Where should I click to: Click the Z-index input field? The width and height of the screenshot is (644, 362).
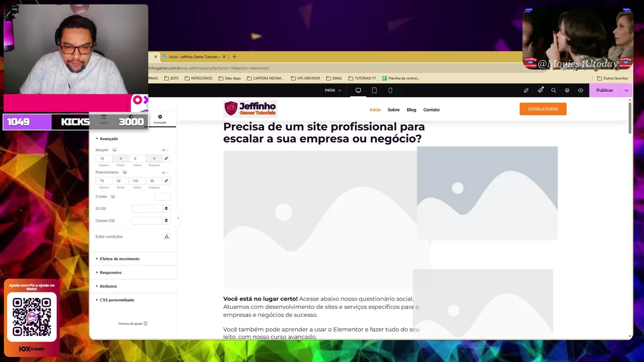click(163, 197)
